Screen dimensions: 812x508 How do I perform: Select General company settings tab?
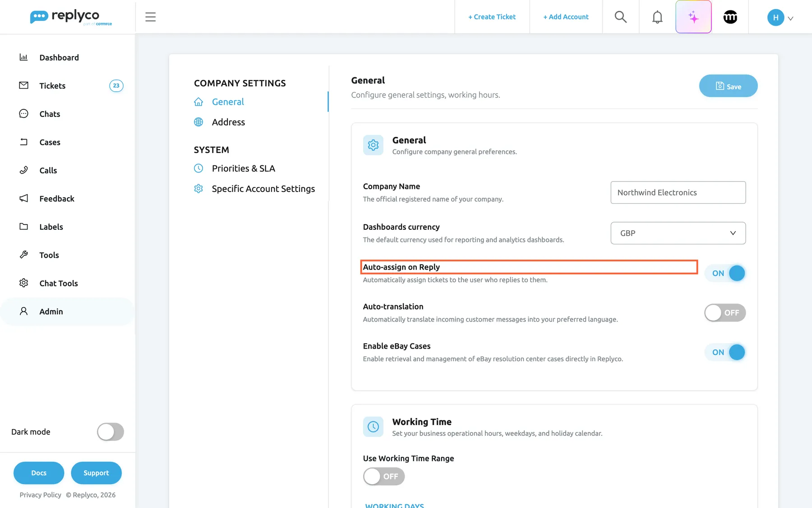[228, 102]
